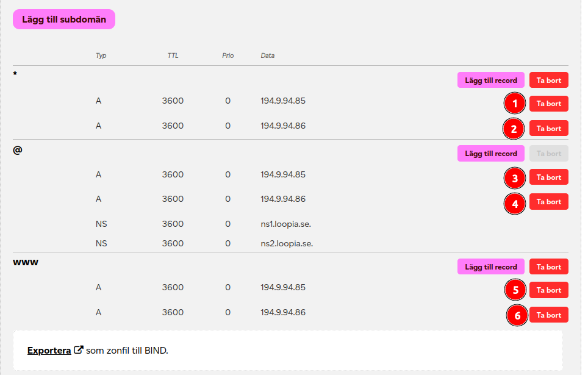This screenshot has height=375, width=588.
Task: Add a record to the www subdomain
Action: 490,266
